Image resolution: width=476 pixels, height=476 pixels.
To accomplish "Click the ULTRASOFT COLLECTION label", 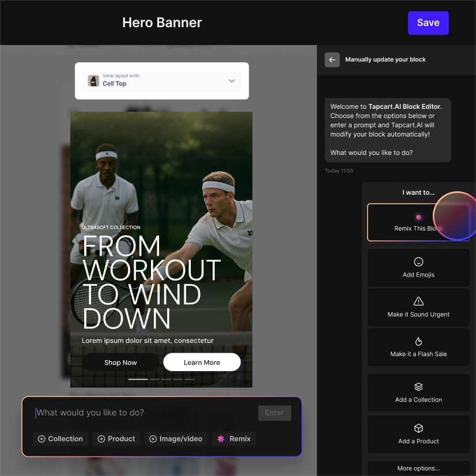I will [x=111, y=228].
